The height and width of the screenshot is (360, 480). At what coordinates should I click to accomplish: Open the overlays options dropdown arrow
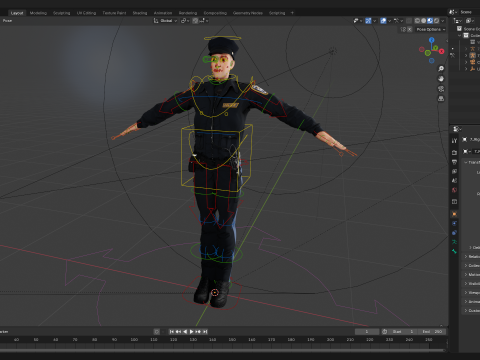(389, 21)
